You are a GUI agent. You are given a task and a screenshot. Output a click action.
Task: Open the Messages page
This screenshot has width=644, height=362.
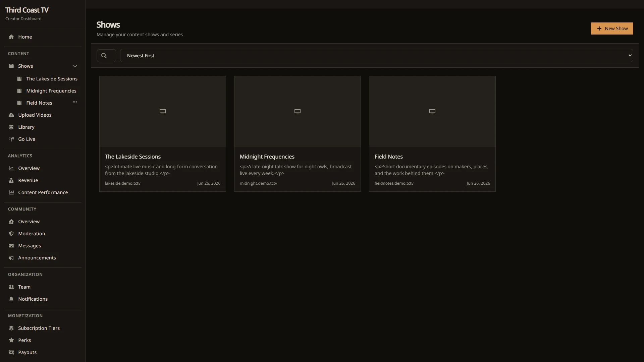(x=43, y=246)
